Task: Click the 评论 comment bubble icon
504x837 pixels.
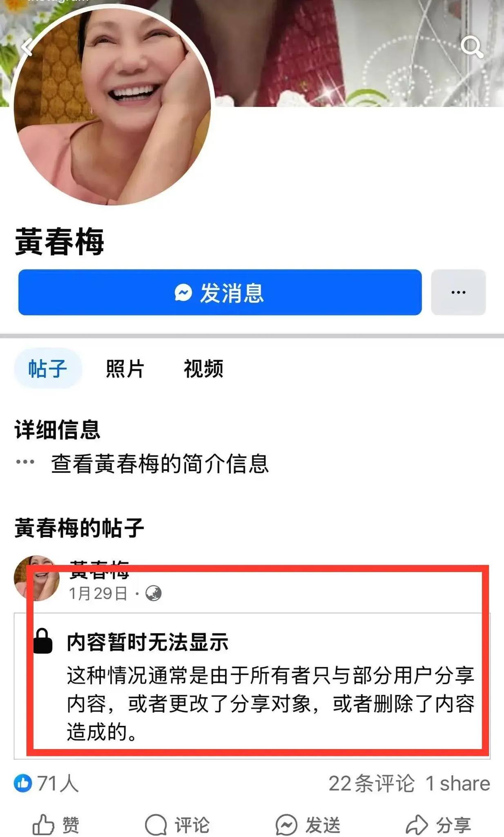Action: click(156, 825)
